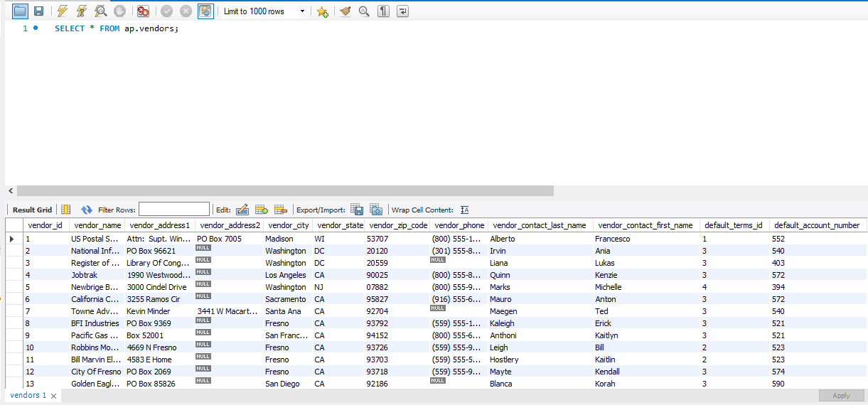Import records from external file
The height and width of the screenshot is (405, 868).
(x=376, y=210)
